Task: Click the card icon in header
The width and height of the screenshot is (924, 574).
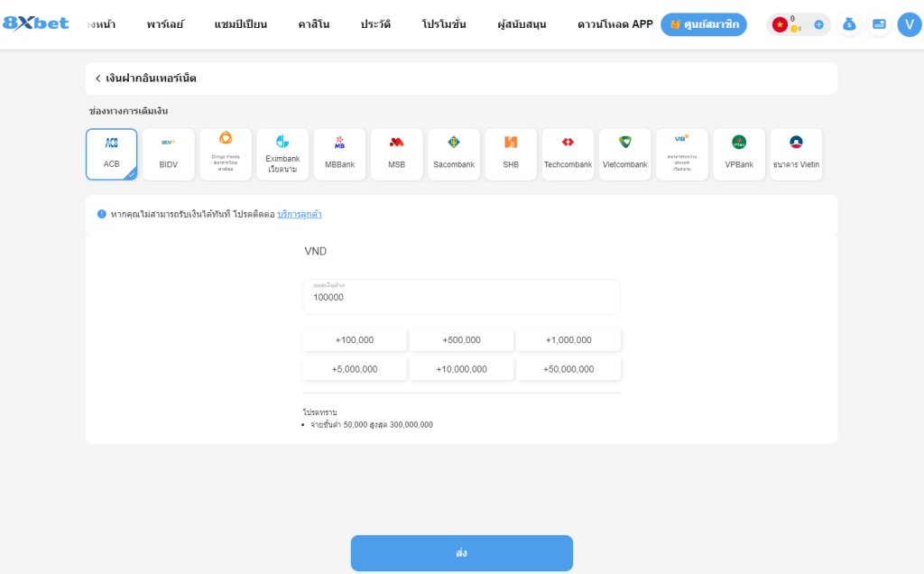Action: [879, 24]
